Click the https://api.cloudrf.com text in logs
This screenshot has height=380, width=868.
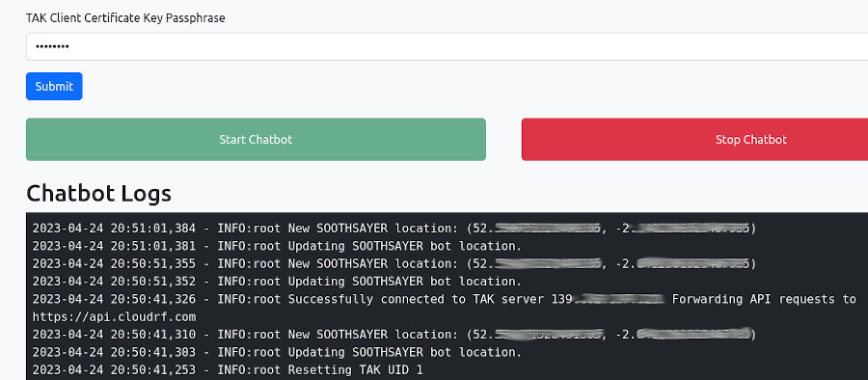click(114, 317)
